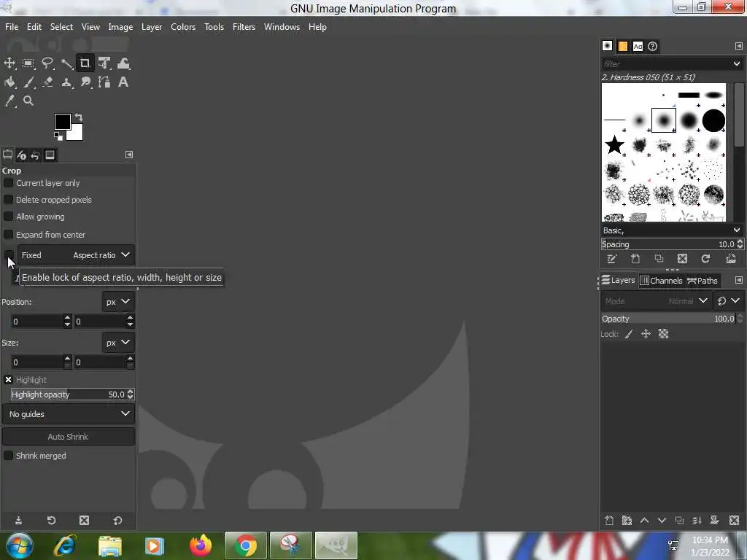Raise the layer one step
Screen dimensions: 747x560
[645, 521]
